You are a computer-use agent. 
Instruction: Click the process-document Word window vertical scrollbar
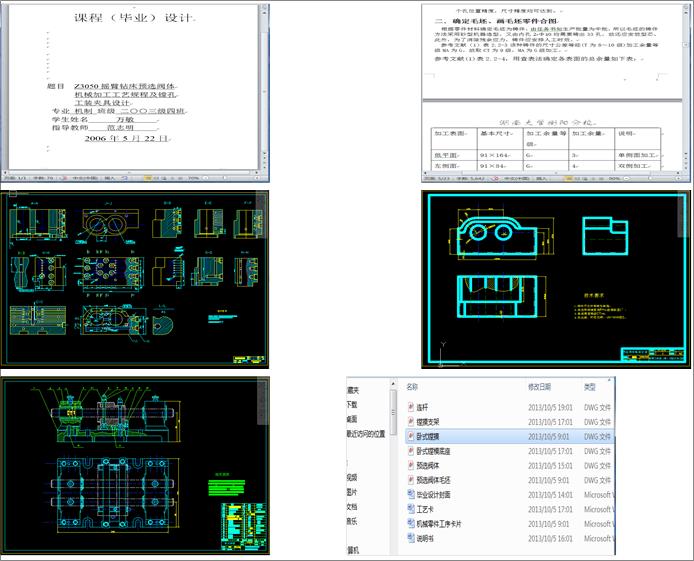(x=686, y=86)
